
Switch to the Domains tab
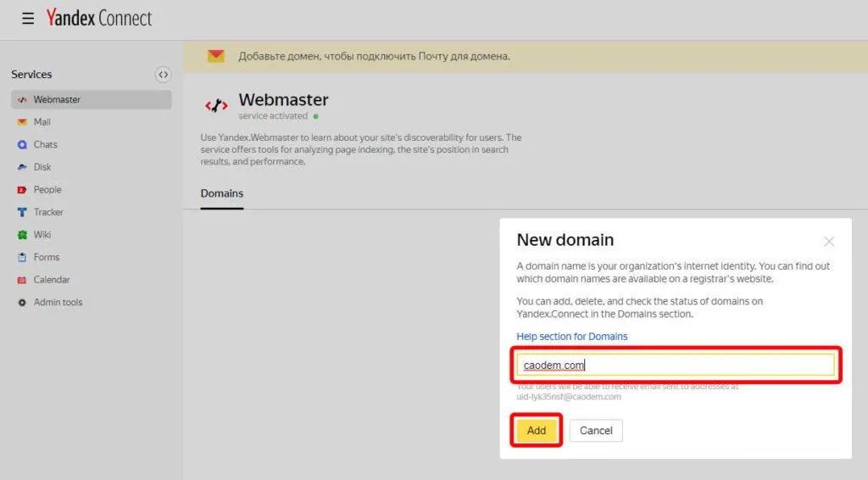point(222,193)
